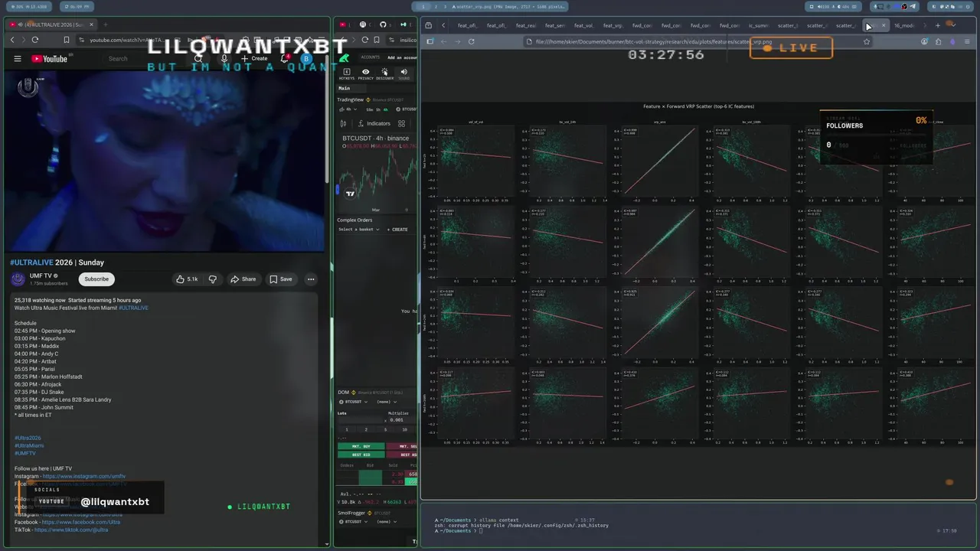980x551 pixels.
Task: Reload the YouTube browser page
Action: 35,40
